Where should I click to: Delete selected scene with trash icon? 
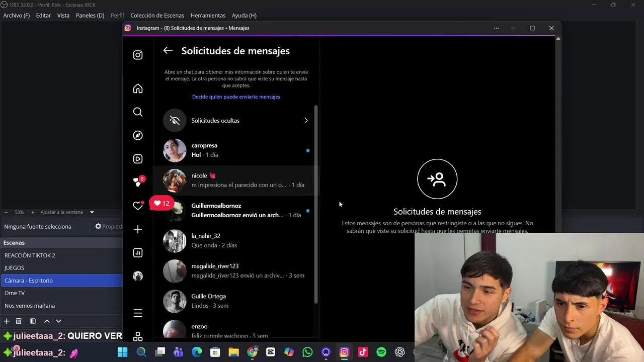point(19,321)
